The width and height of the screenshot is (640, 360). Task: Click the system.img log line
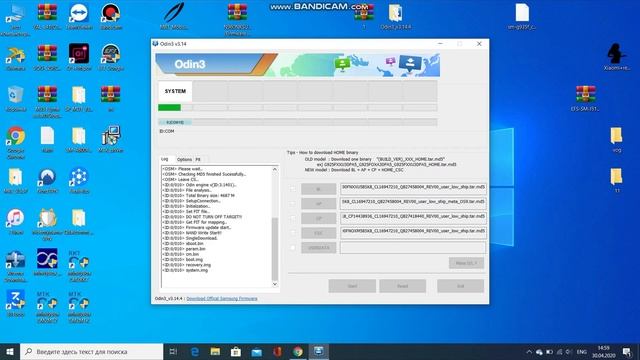tap(185, 270)
